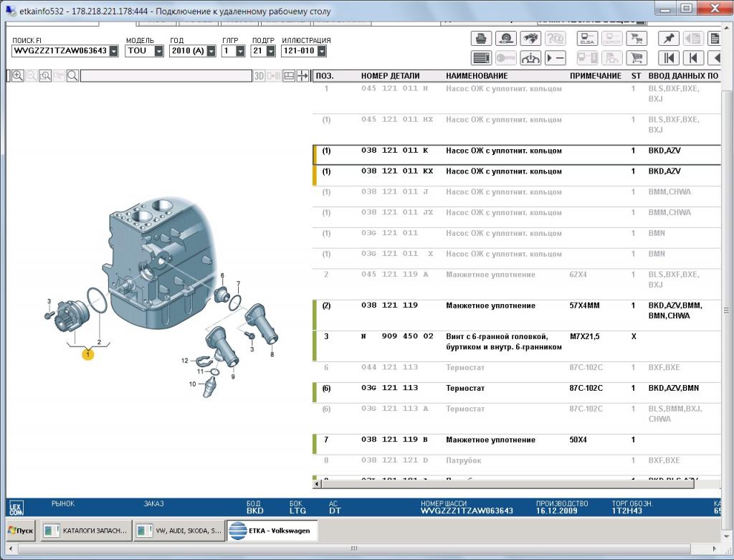Click the single shopping cart icon
Viewport: 734px width, 560px height.
coord(637,58)
